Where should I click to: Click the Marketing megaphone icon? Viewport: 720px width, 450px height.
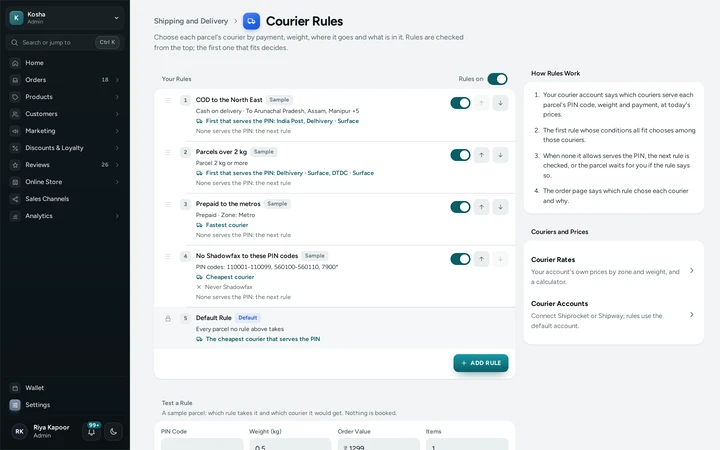(x=15, y=131)
